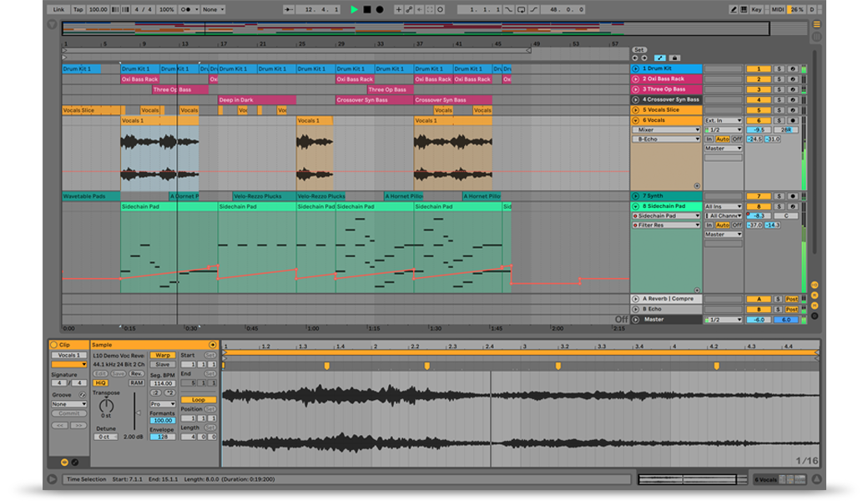Show browser with the triangle icon
868x501 pixels.
[52, 24]
